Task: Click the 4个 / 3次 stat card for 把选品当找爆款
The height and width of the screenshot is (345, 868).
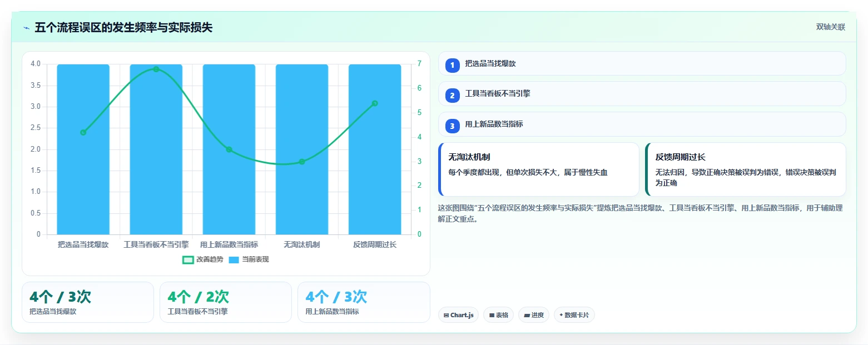Action: 88,302
